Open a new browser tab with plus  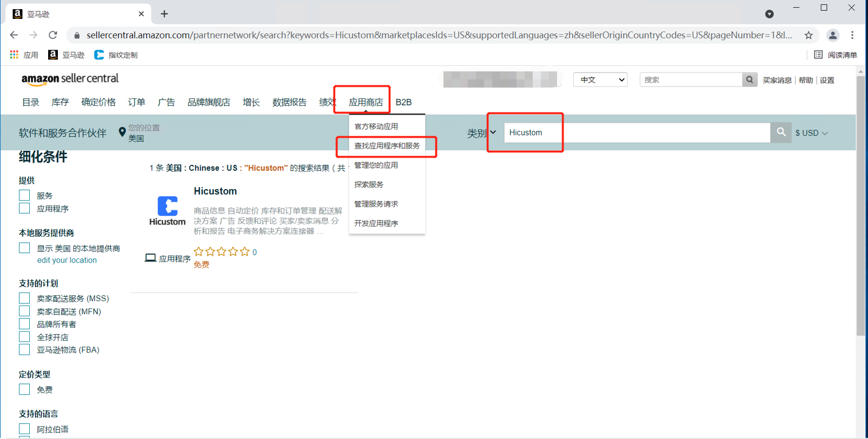[x=164, y=14]
